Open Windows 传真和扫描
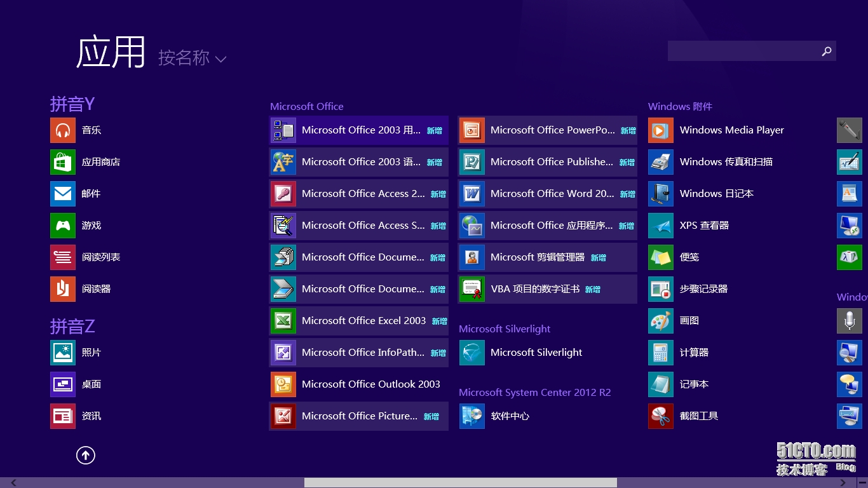The height and width of the screenshot is (488, 868). pos(710,162)
